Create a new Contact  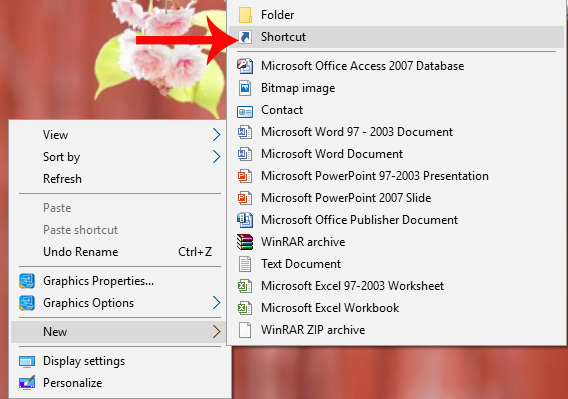396,110
